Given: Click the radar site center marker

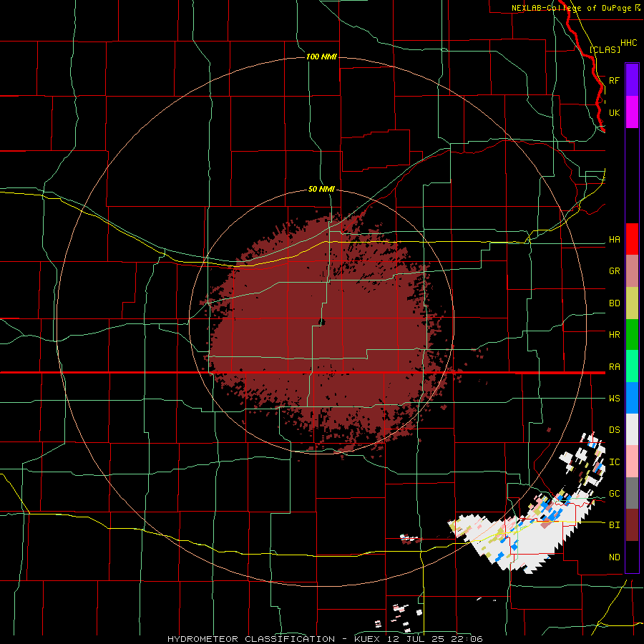Looking at the screenshot, I should point(321,322).
